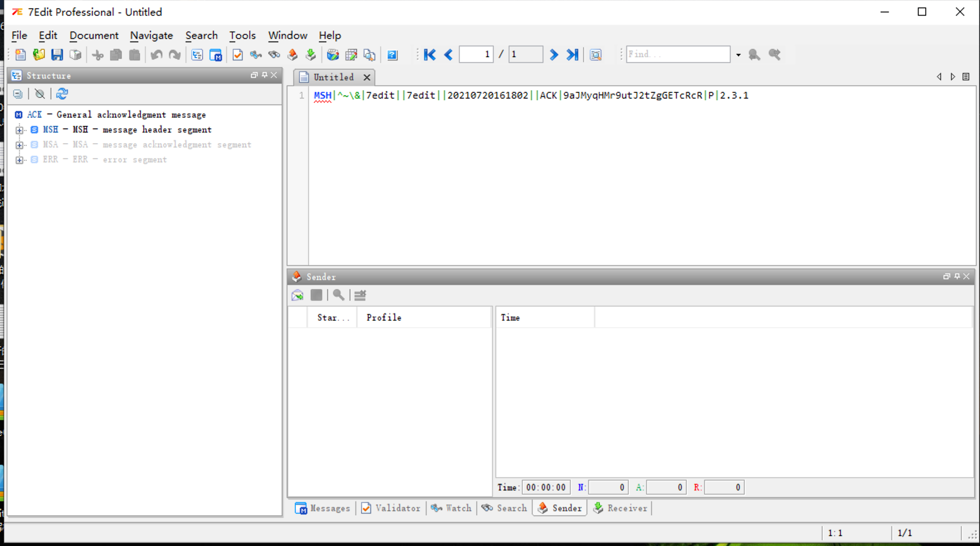
Task: Click the Undo toolbar icon
Action: pos(157,55)
